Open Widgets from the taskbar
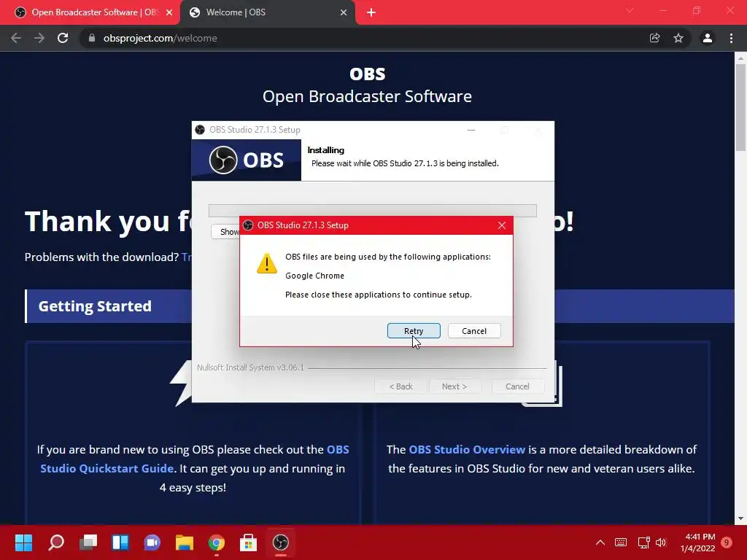Screen dimensions: 747x560 pos(120,542)
